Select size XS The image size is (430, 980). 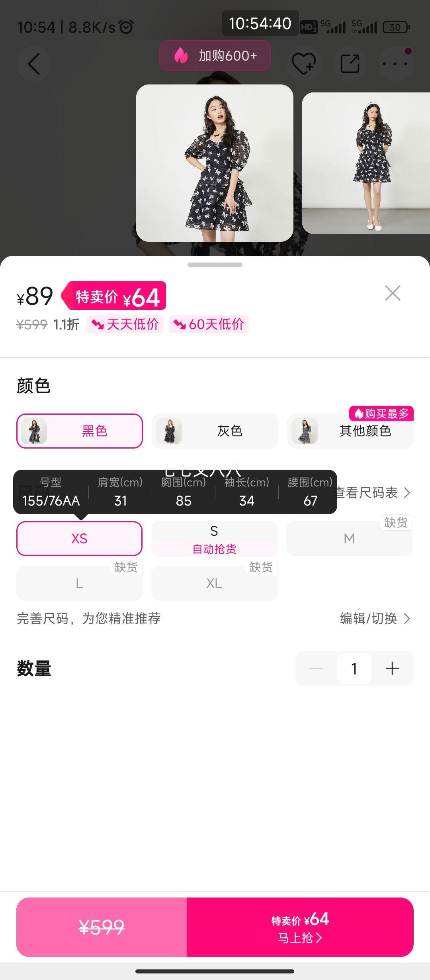coord(79,539)
